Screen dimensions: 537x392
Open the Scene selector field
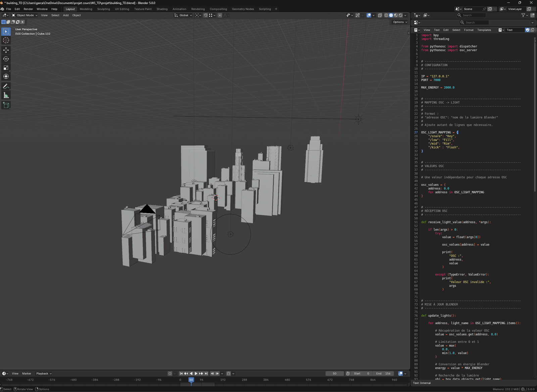472,9
